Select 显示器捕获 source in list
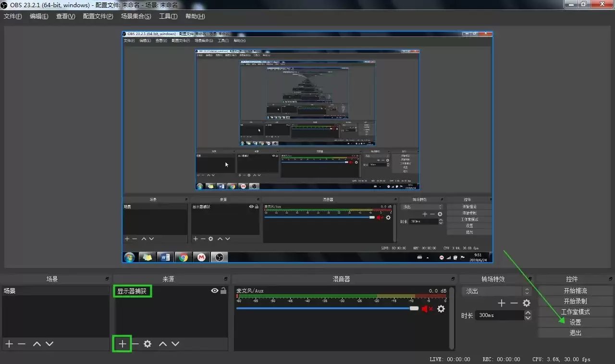This screenshot has height=364, width=615. click(171, 291)
